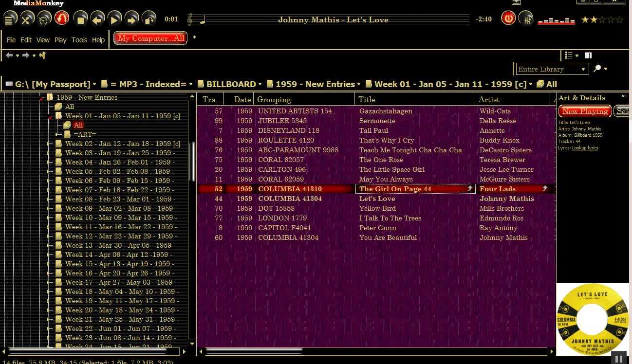
Task: Open G:\ [My Passport] breadcrumb dropdown
Action: tap(94, 84)
